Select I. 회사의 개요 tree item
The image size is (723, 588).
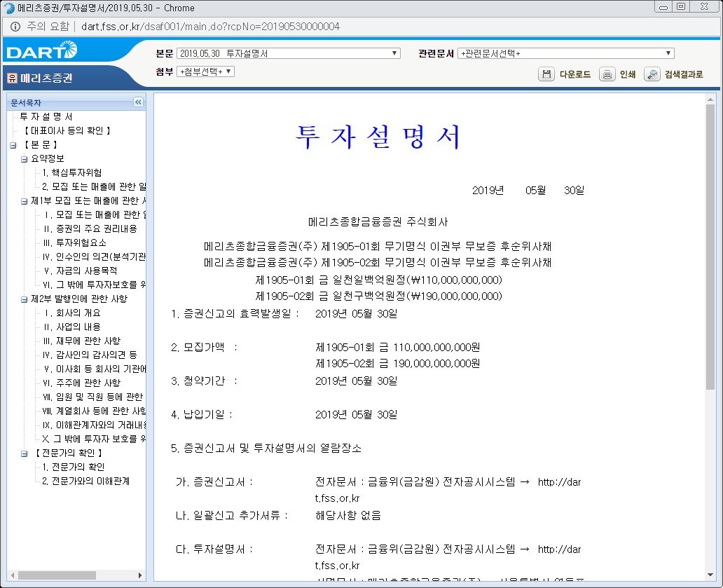click(x=72, y=313)
